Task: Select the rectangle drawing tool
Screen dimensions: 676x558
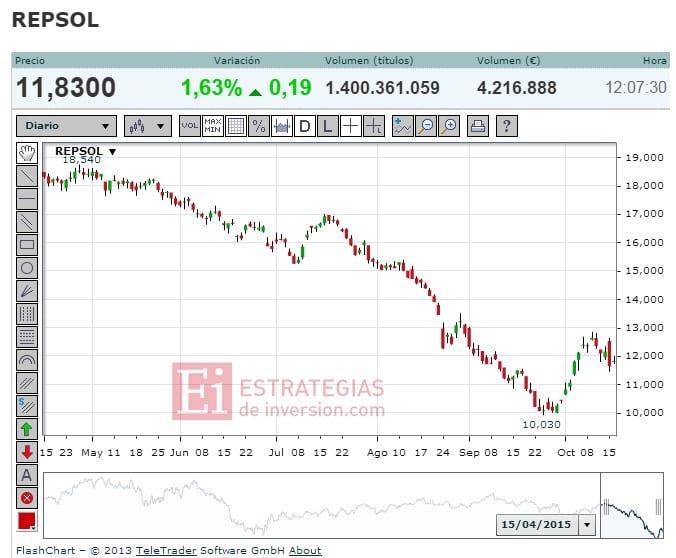Action: pos(27,245)
